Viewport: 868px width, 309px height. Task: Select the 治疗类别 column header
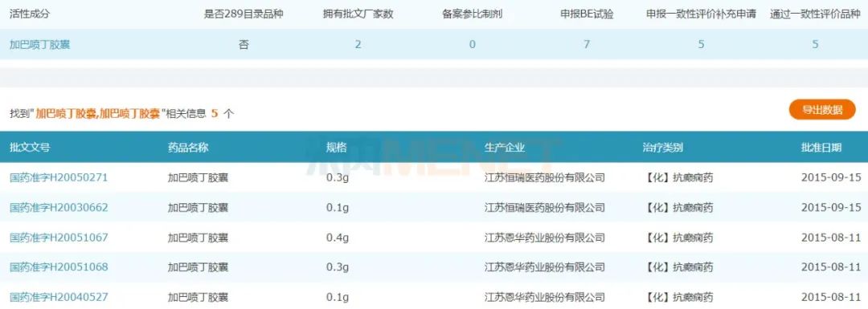pos(662,148)
